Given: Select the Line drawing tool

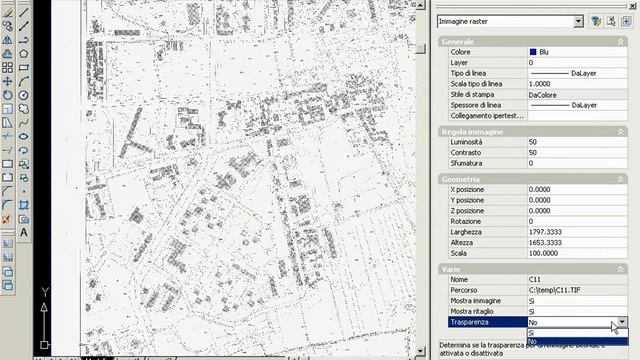Looking at the screenshot, I should coord(24,13).
